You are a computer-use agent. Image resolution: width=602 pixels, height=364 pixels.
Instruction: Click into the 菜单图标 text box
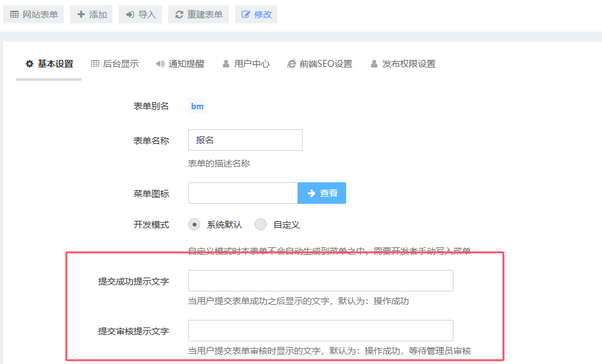pyautogui.click(x=243, y=193)
